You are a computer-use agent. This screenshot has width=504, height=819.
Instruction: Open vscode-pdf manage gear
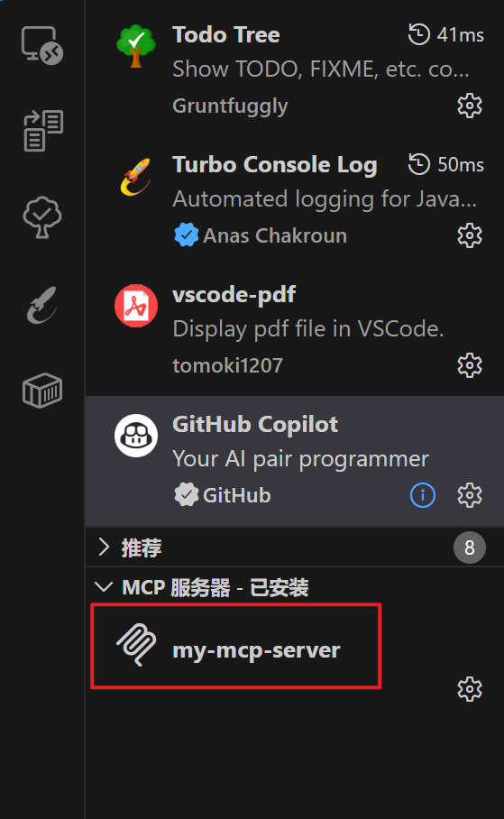pos(470,365)
